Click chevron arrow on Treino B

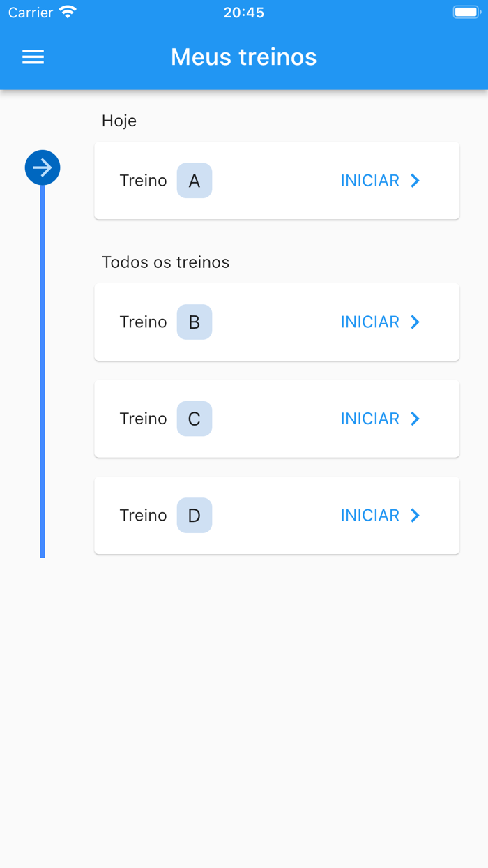click(415, 322)
